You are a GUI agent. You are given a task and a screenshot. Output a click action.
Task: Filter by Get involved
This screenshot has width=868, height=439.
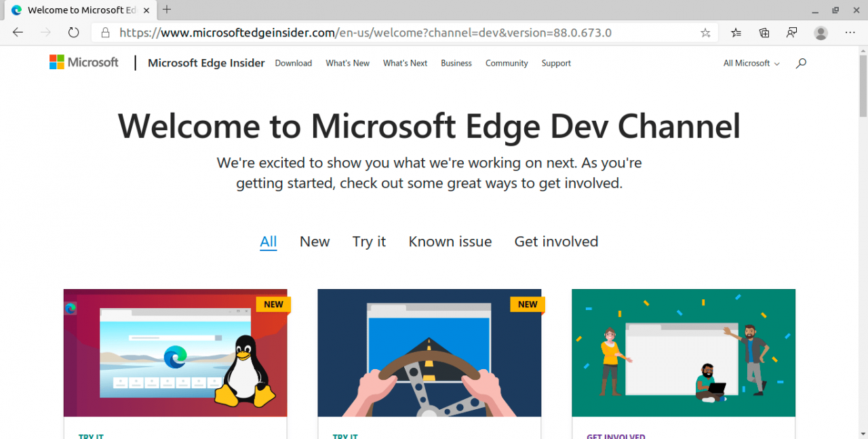click(x=556, y=242)
